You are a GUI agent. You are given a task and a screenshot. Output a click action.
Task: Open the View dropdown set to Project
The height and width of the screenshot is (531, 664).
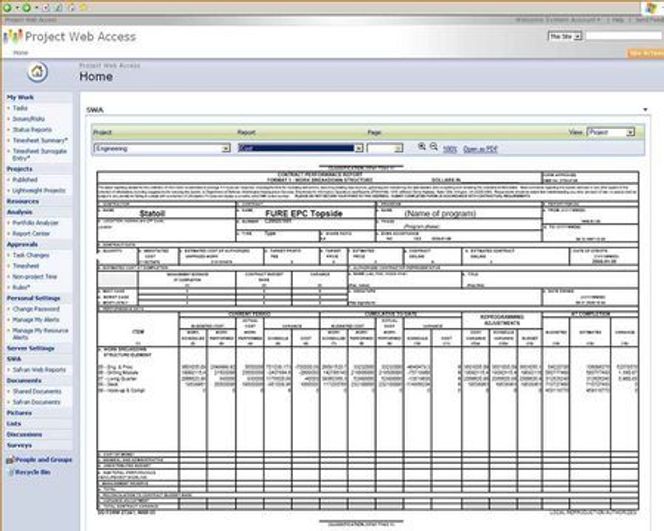[611, 132]
